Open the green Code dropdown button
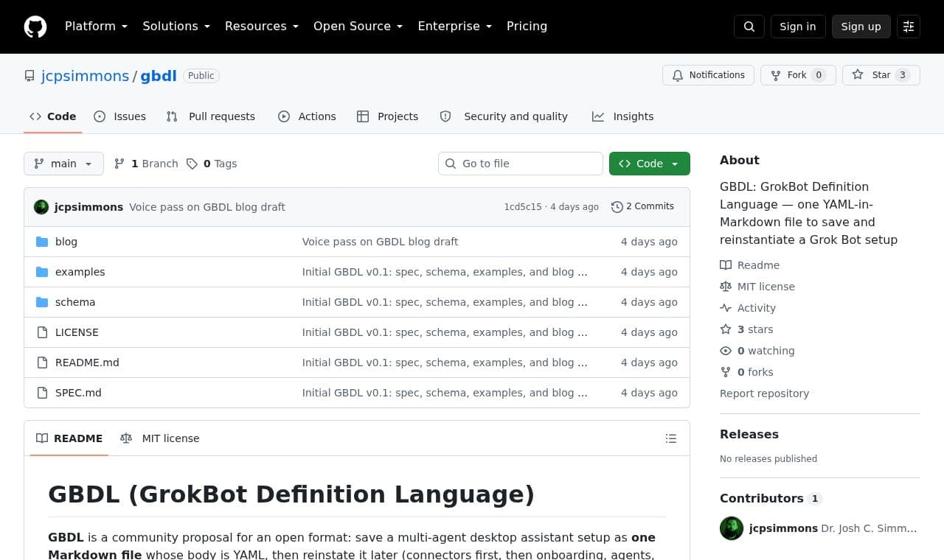This screenshot has height=560, width=944. 650,164
